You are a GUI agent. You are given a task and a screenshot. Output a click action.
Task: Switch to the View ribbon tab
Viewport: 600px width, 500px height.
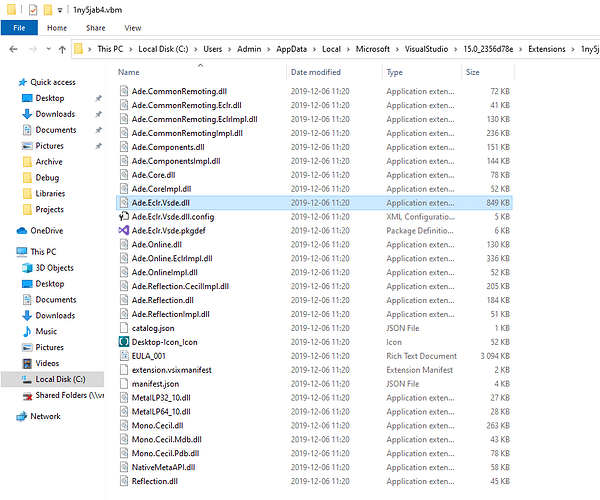pyautogui.click(x=133, y=28)
